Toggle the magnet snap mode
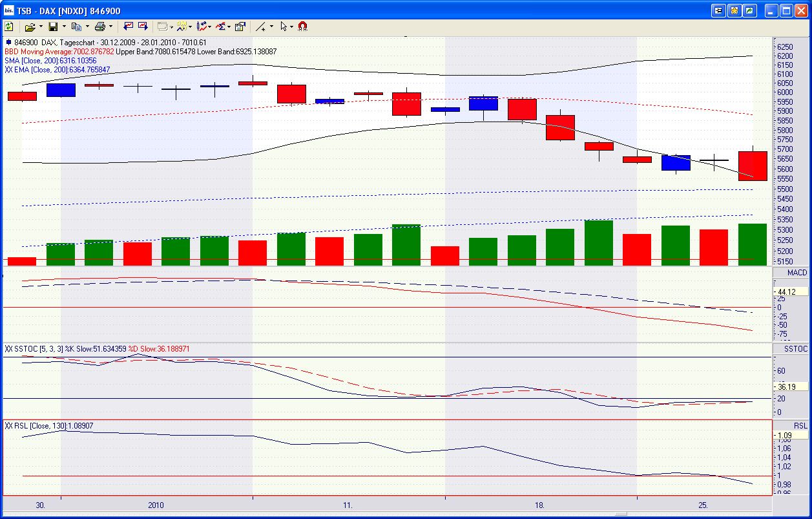This screenshot has height=519, width=812. click(302, 26)
